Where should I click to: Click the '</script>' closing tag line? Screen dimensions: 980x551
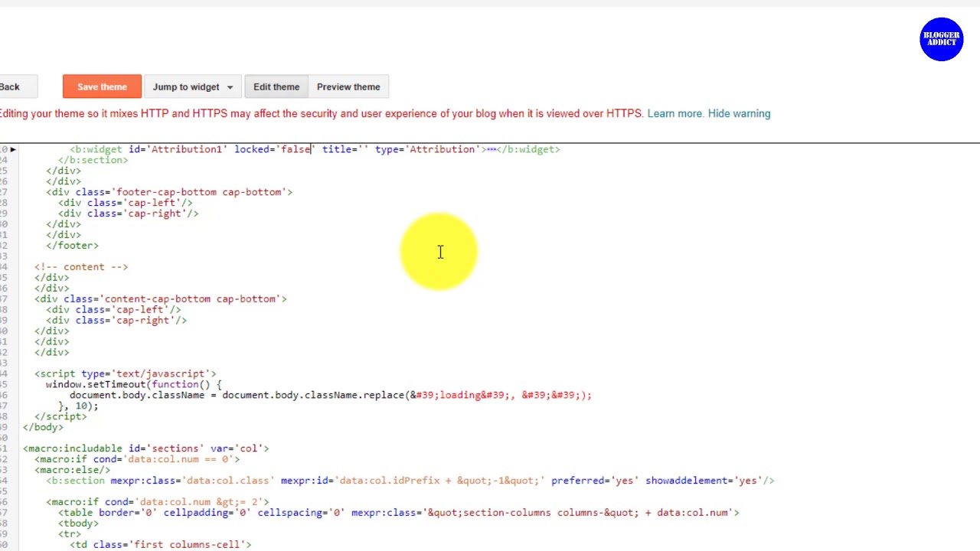coord(60,417)
